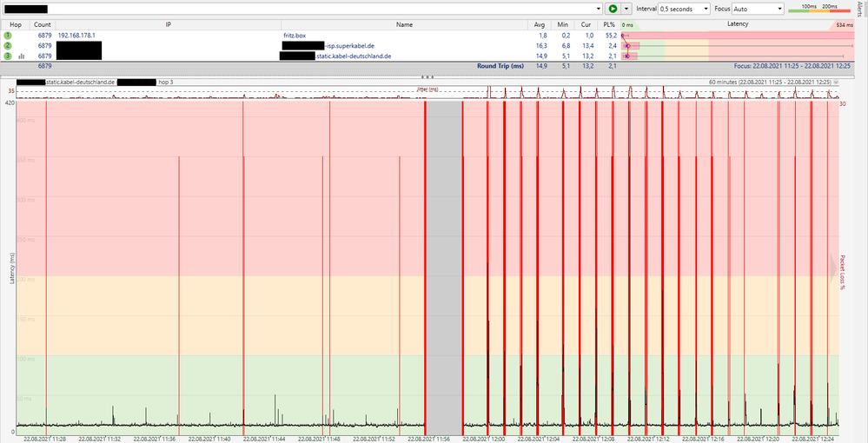Click the 100ms 200ms latency color legend
The width and height of the screenshot is (868, 443).
pos(818,9)
